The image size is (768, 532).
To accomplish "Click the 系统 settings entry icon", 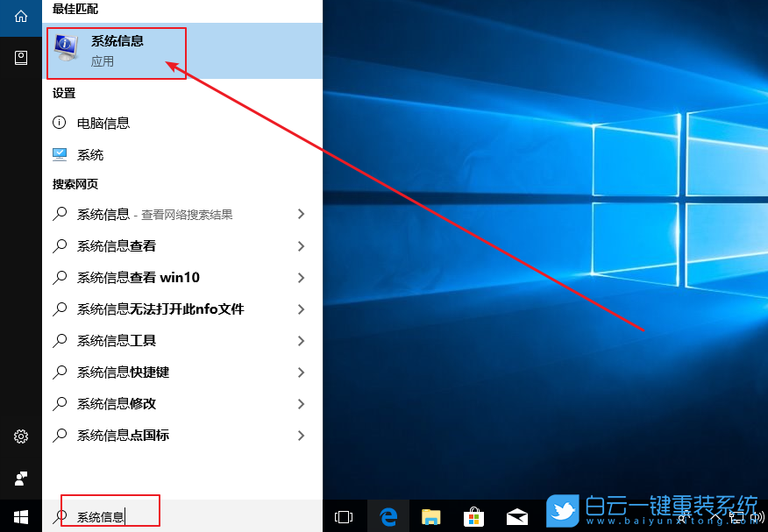I will [x=59, y=154].
